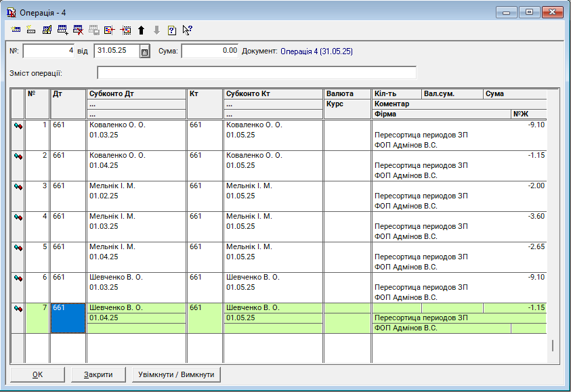The height and width of the screenshot is (392, 571).
Task: Select the highlighted Дт cell 661 in row 7
Action: click(x=68, y=318)
